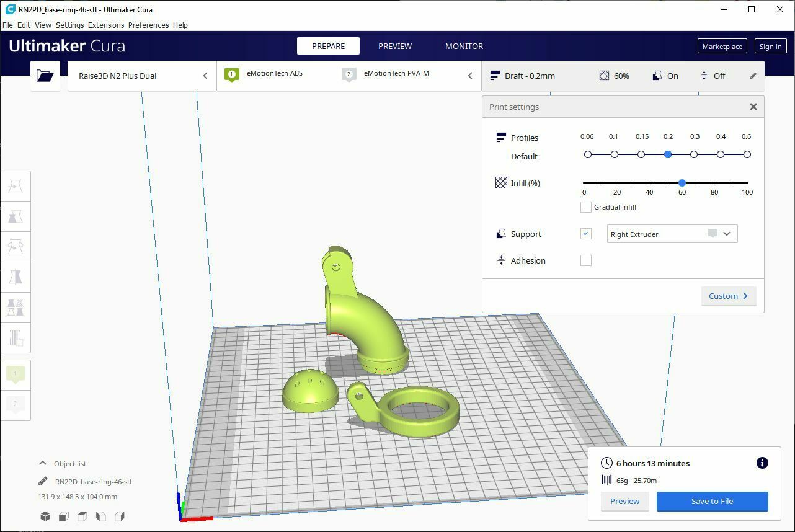795x532 pixels.
Task: Select the Mirror tool in left toolbar
Action: click(16, 277)
